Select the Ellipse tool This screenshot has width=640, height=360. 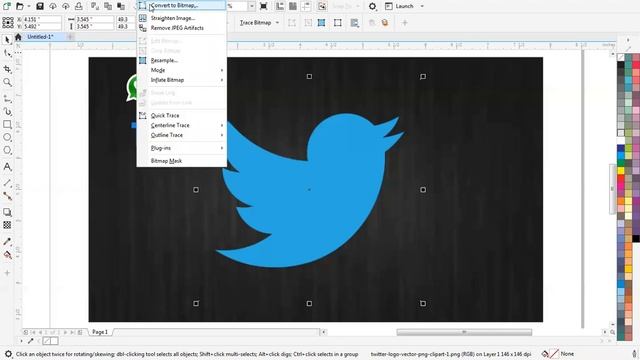pyautogui.click(x=7, y=138)
